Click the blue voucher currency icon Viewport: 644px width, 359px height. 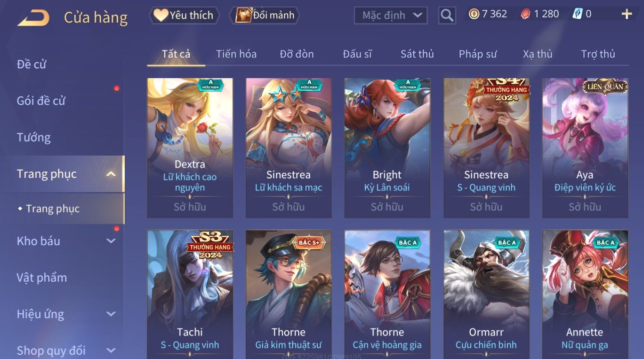coord(577,14)
